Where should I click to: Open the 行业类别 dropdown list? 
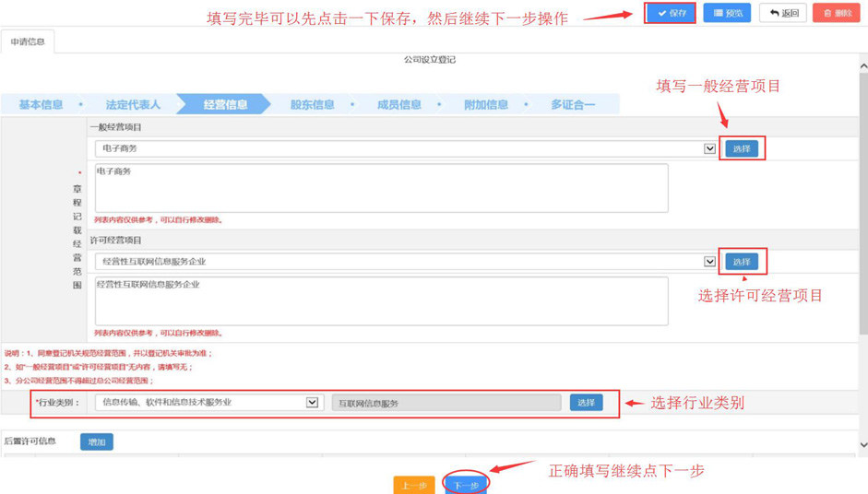click(x=312, y=403)
